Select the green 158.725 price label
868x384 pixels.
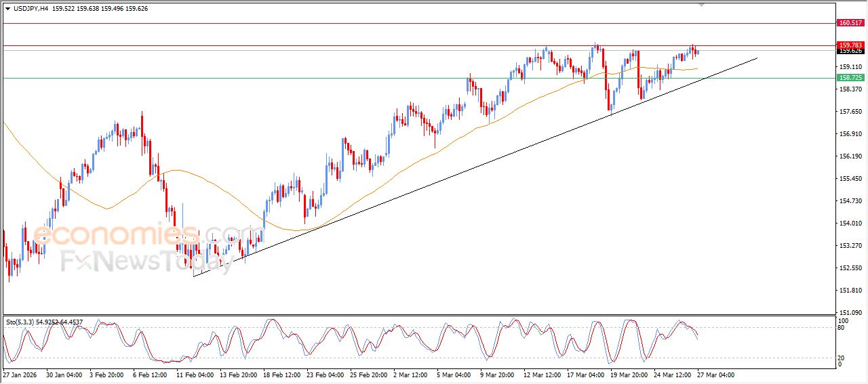850,78
